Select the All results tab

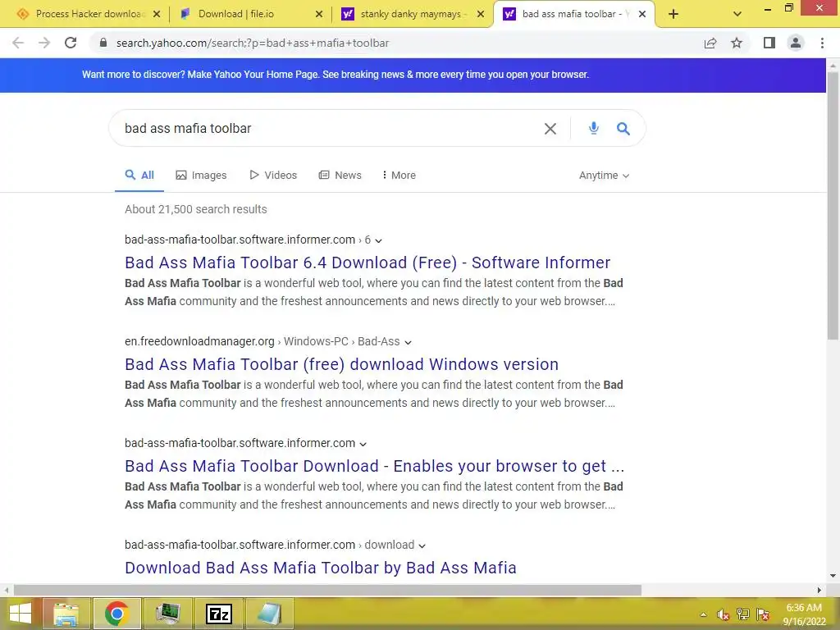pos(139,176)
